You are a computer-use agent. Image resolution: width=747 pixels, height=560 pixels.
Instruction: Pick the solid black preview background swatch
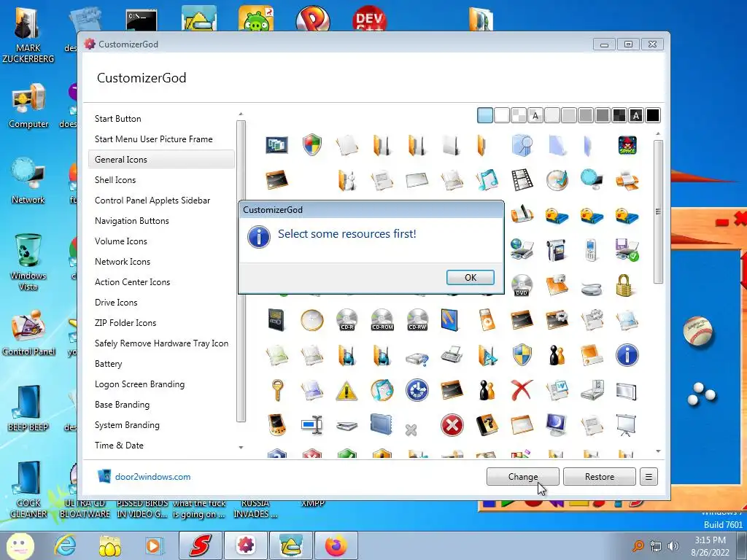pos(653,115)
